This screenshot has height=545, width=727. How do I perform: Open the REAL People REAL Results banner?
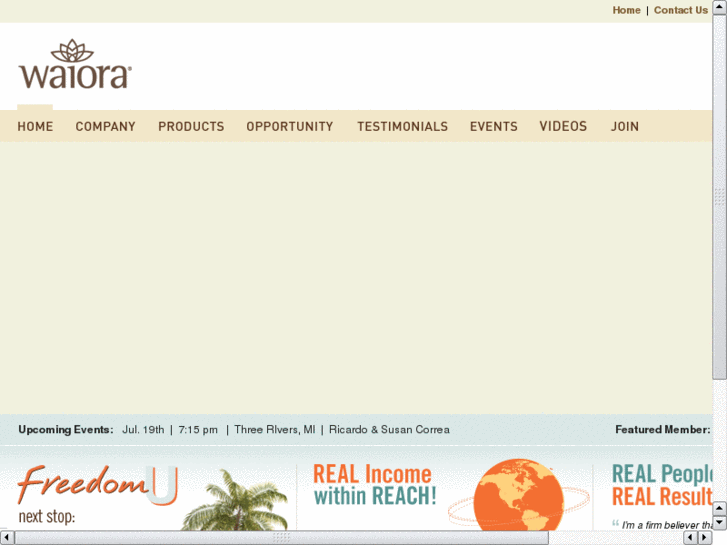click(x=662, y=485)
